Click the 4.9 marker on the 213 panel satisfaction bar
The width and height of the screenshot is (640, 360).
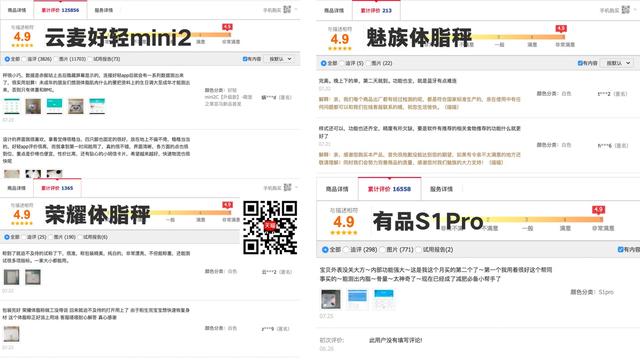click(x=561, y=29)
